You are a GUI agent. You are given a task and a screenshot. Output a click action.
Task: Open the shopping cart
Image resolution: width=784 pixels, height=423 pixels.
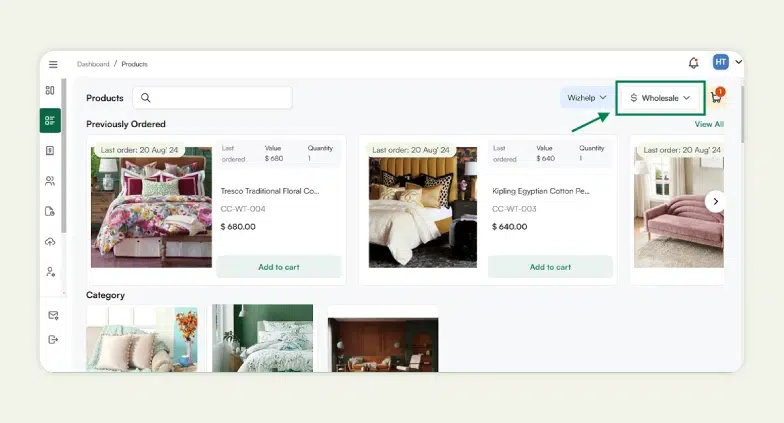pyautogui.click(x=715, y=98)
